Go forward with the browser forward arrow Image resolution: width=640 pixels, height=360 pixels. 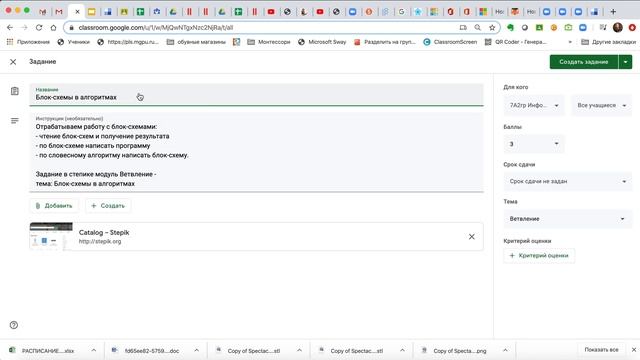[24, 27]
